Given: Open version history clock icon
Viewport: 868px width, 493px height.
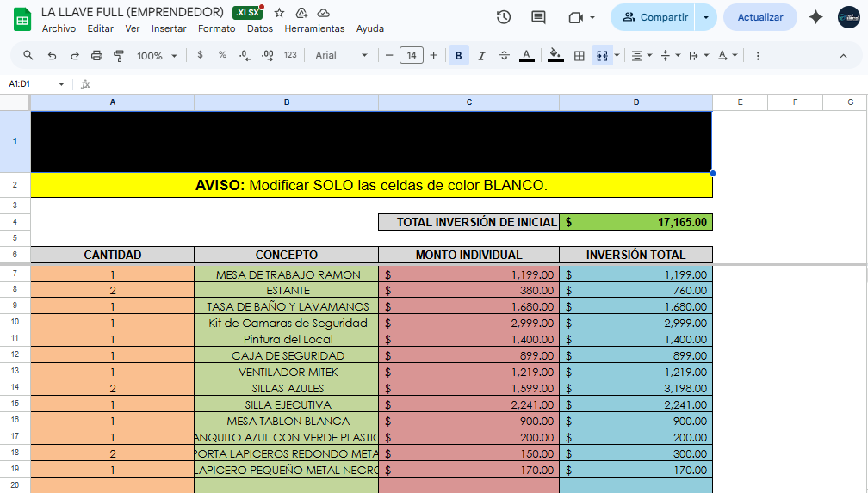Looking at the screenshot, I should pos(504,17).
